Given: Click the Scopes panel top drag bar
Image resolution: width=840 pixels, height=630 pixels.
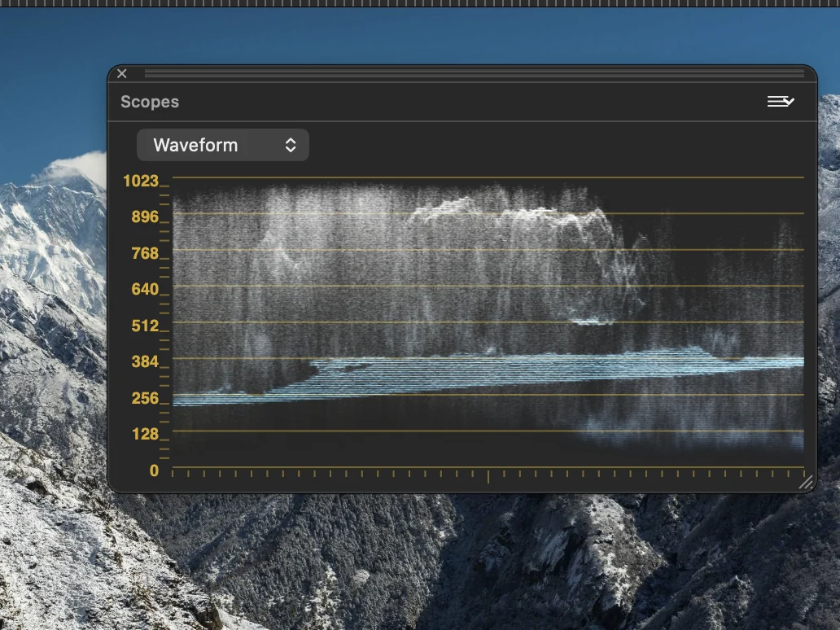Looking at the screenshot, I should click(x=474, y=73).
